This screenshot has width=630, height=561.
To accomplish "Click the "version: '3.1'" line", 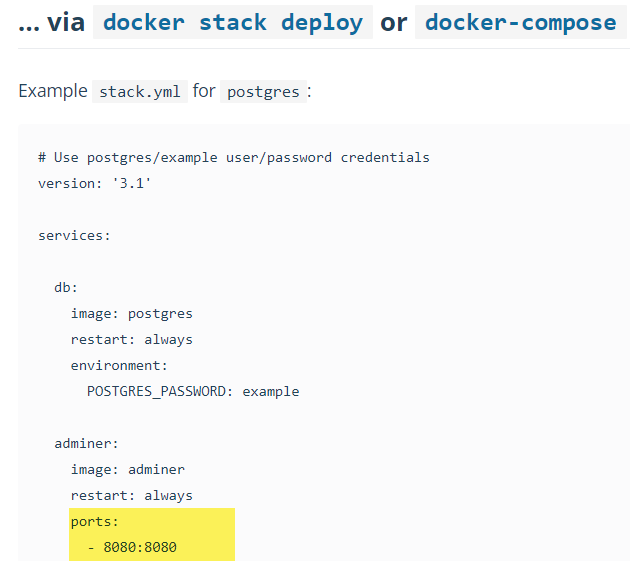I will 94,183.
